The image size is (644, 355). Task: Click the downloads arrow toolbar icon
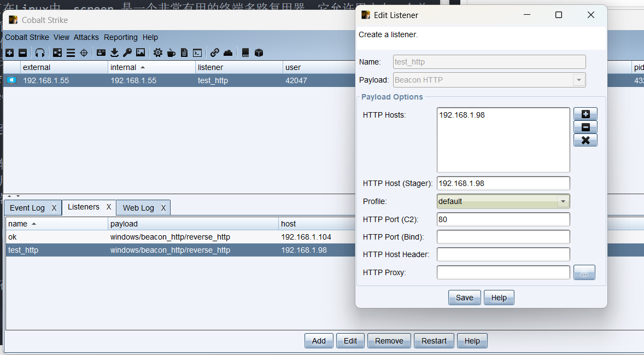click(x=114, y=53)
